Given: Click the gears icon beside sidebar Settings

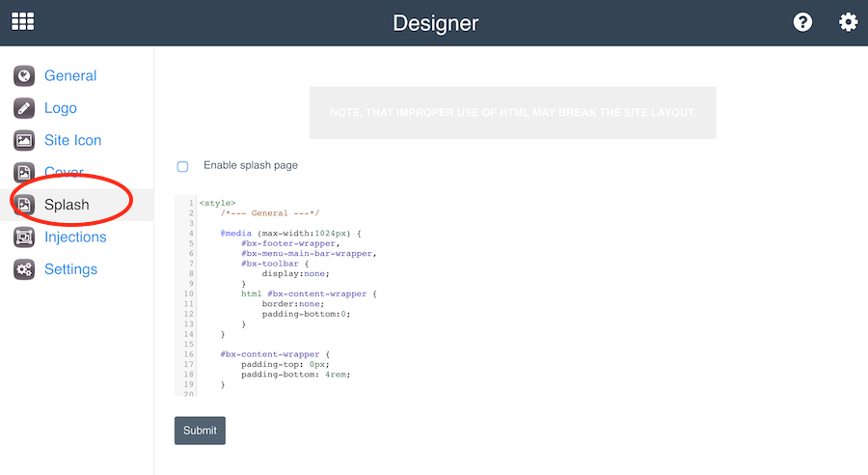Looking at the screenshot, I should (24, 270).
